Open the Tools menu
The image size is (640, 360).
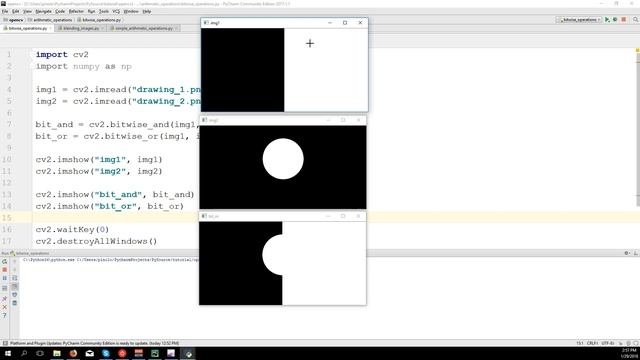click(104, 11)
